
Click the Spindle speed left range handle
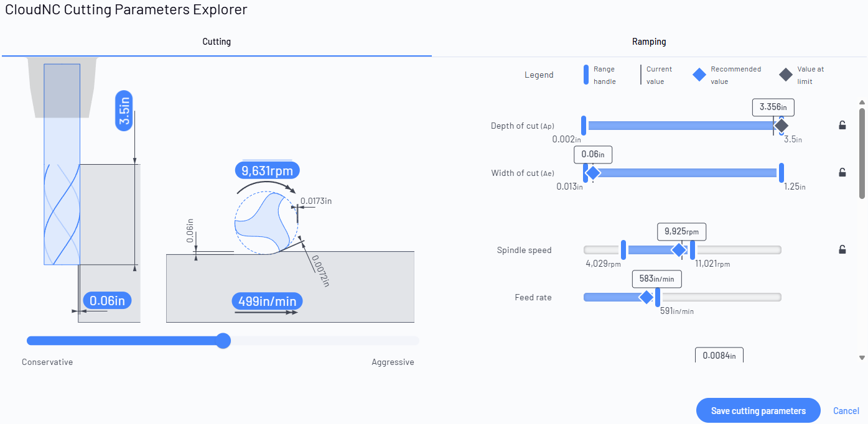pos(623,250)
